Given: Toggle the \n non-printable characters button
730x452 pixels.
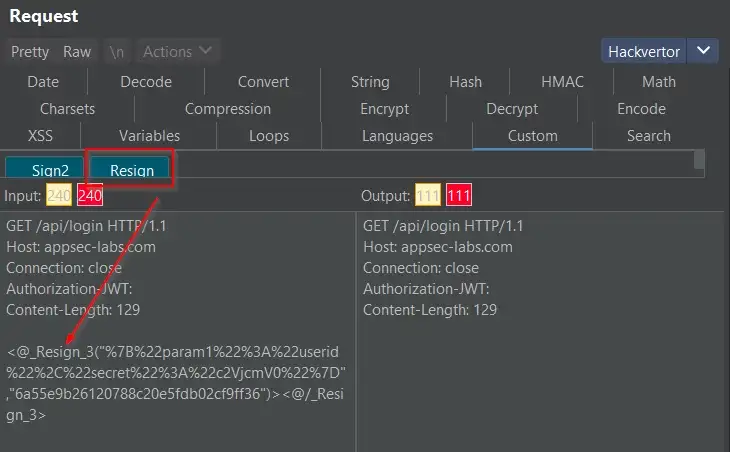Looking at the screenshot, I should tap(117, 52).
